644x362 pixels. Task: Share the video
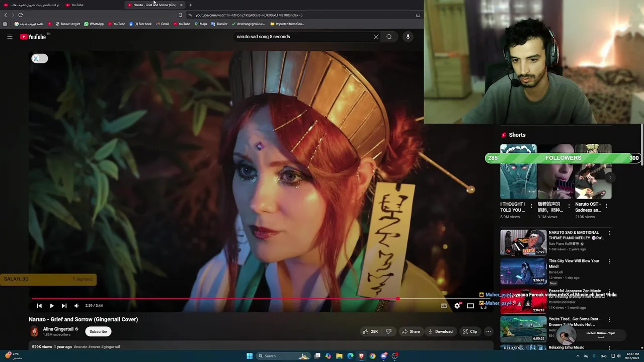[x=411, y=332]
